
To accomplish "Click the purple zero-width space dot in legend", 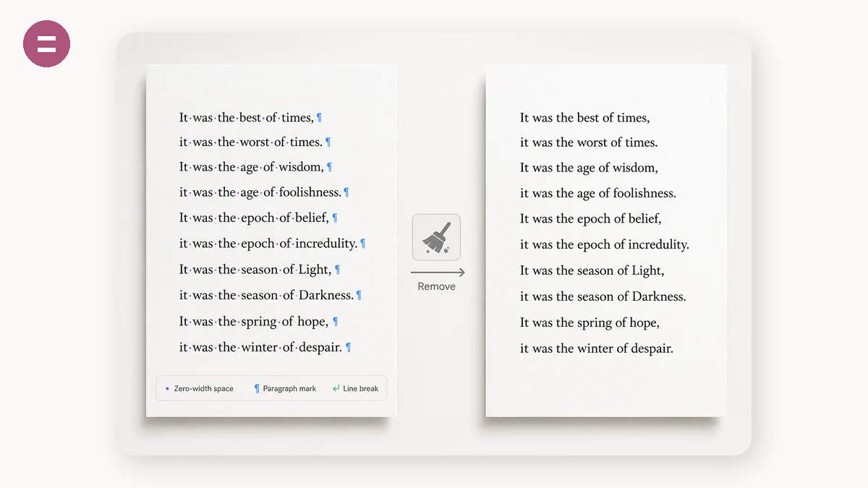I will coord(167,388).
